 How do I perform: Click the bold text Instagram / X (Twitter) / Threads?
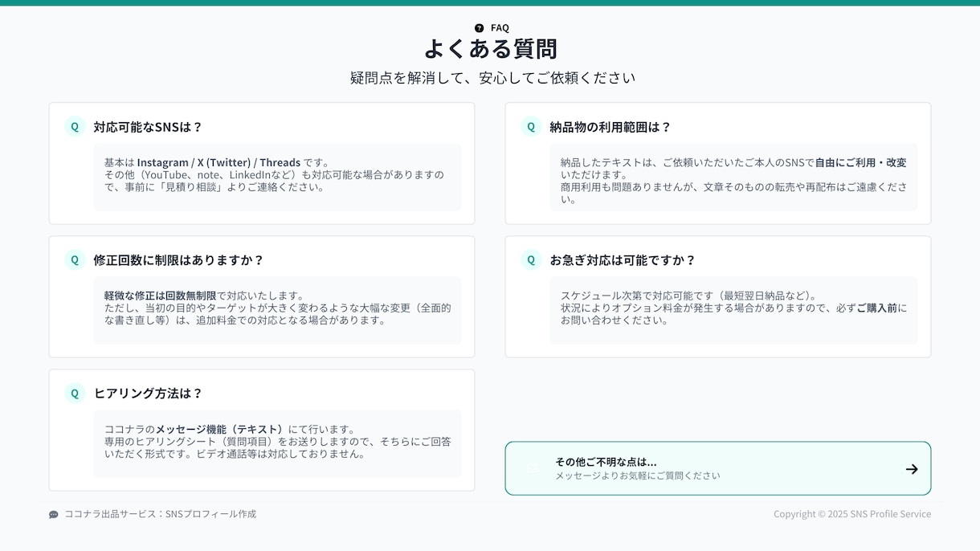[x=218, y=162]
